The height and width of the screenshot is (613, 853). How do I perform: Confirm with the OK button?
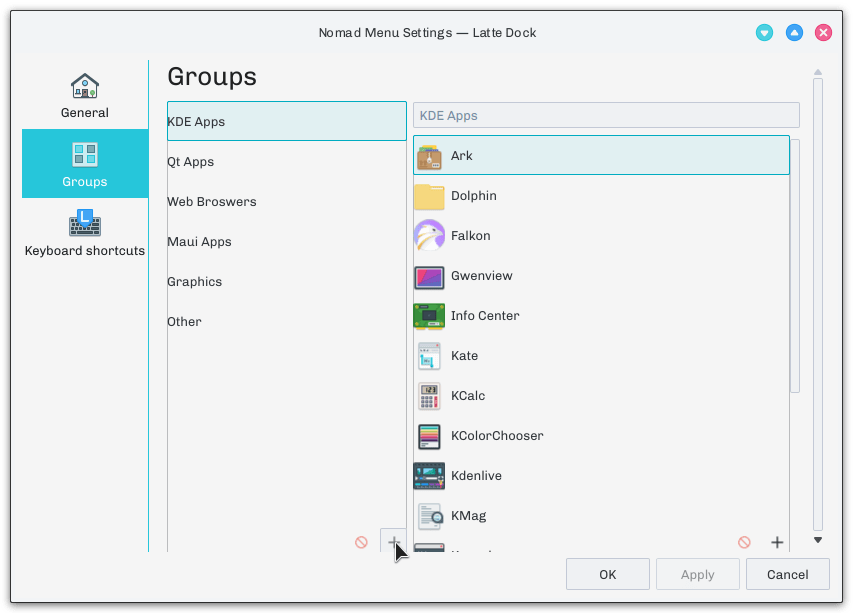[608, 574]
